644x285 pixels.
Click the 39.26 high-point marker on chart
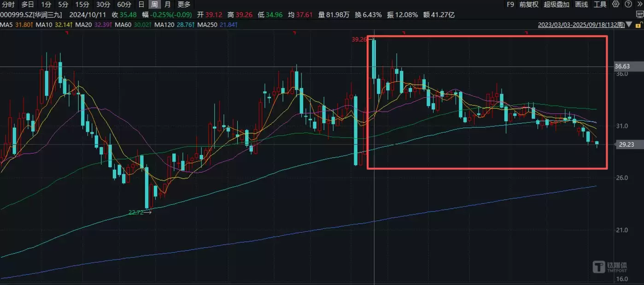(x=359, y=40)
